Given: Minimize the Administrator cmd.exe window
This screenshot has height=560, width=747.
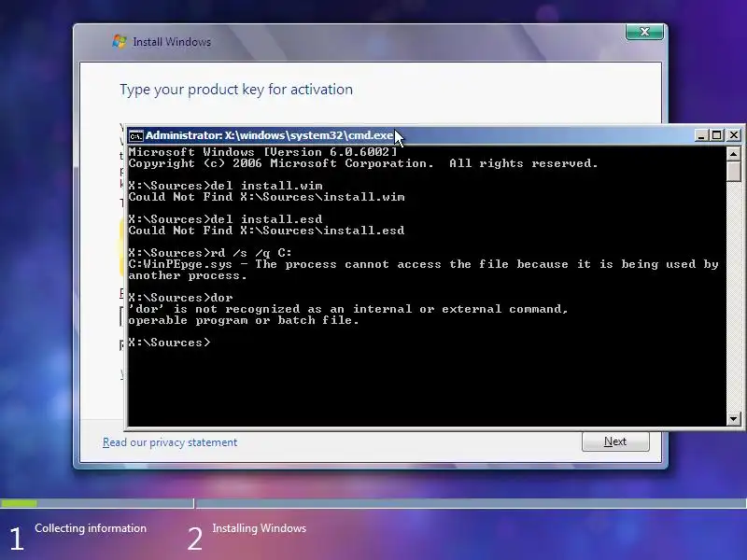Looking at the screenshot, I should pos(700,135).
